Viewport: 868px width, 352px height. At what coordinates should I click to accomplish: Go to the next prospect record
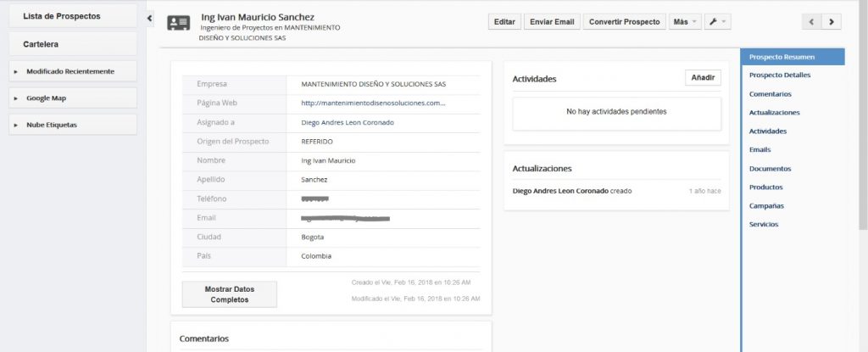pos(831,22)
